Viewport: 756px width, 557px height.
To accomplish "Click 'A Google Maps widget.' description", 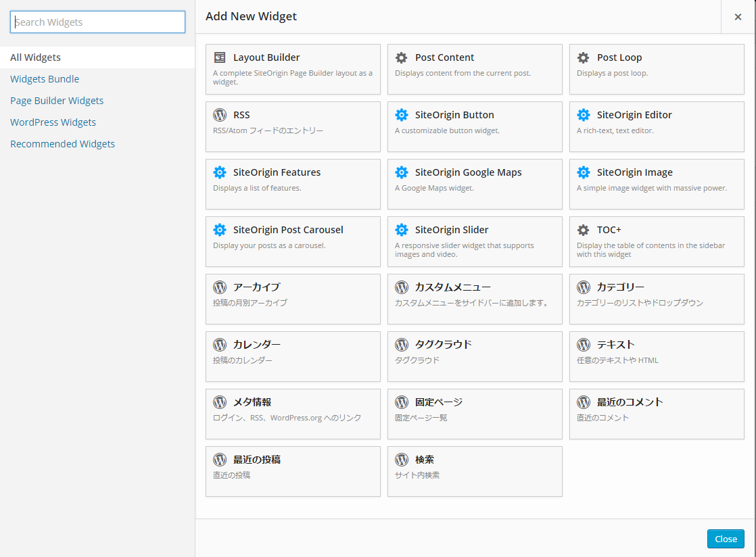I will 434,188.
